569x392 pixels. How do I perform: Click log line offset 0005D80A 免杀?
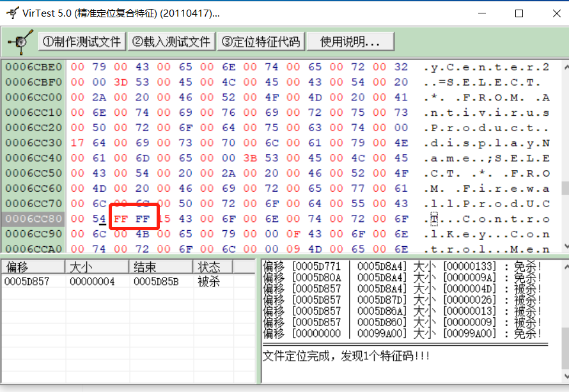[x=402, y=278]
